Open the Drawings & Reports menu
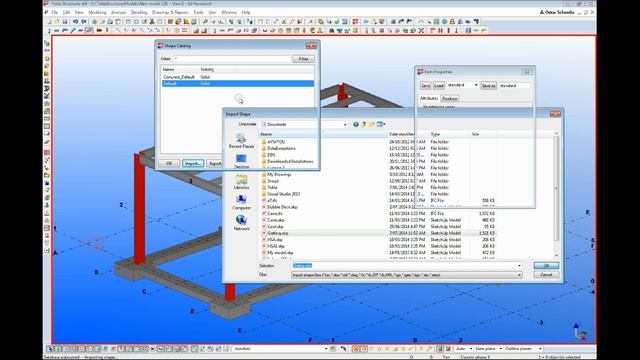Screen dimensions: 640x360 click(x=170, y=13)
